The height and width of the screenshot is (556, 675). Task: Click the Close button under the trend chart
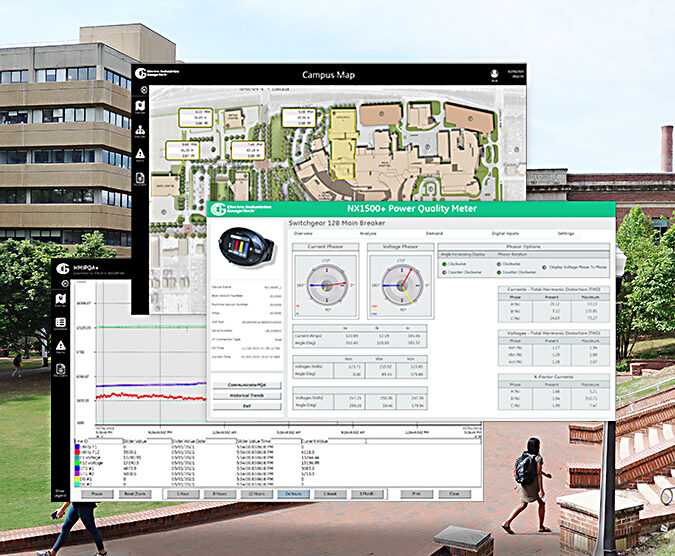click(454, 494)
